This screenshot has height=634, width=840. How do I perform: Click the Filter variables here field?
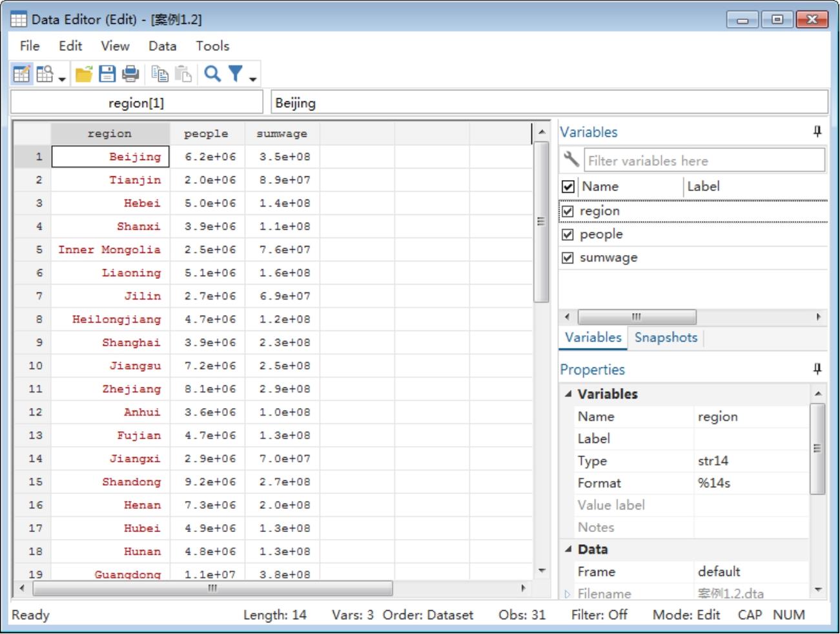[x=704, y=161]
